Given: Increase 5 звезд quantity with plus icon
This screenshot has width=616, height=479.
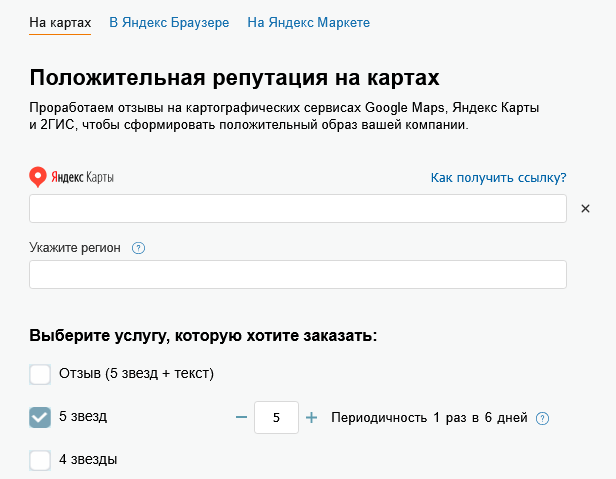Looking at the screenshot, I should (x=312, y=417).
